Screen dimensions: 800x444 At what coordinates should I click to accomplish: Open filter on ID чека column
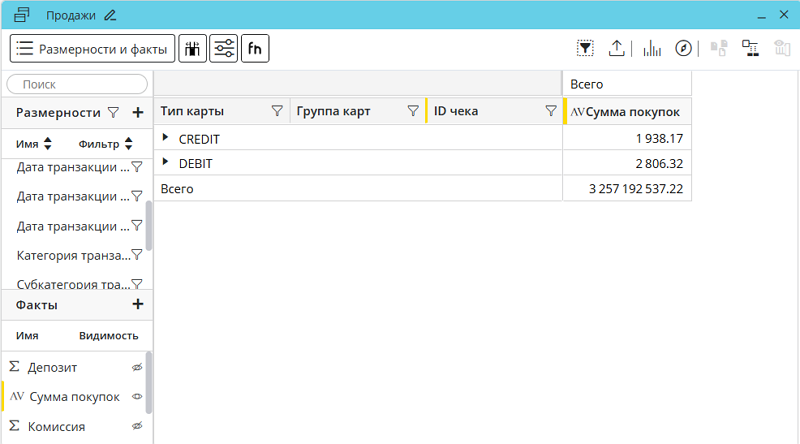pos(550,112)
